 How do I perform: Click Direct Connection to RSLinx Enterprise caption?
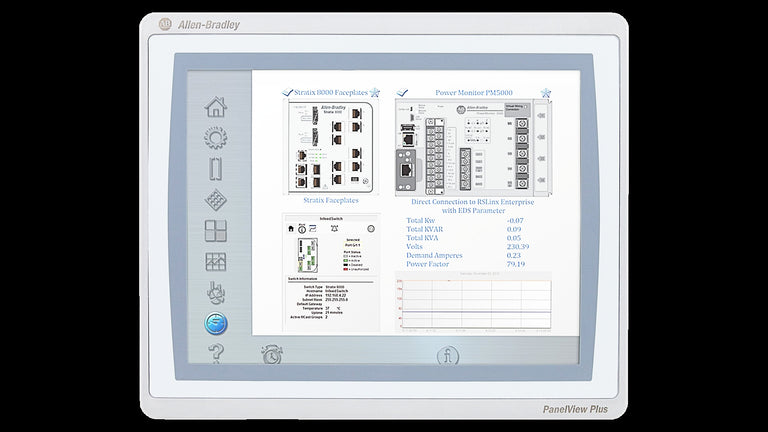coord(473,206)
